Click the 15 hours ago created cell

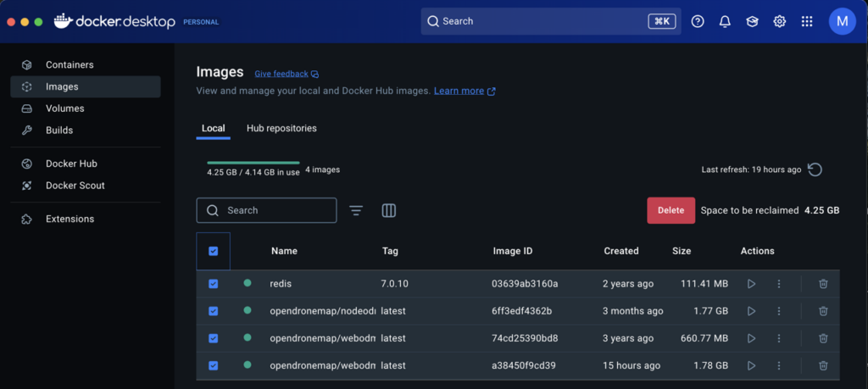pos(632,366)
